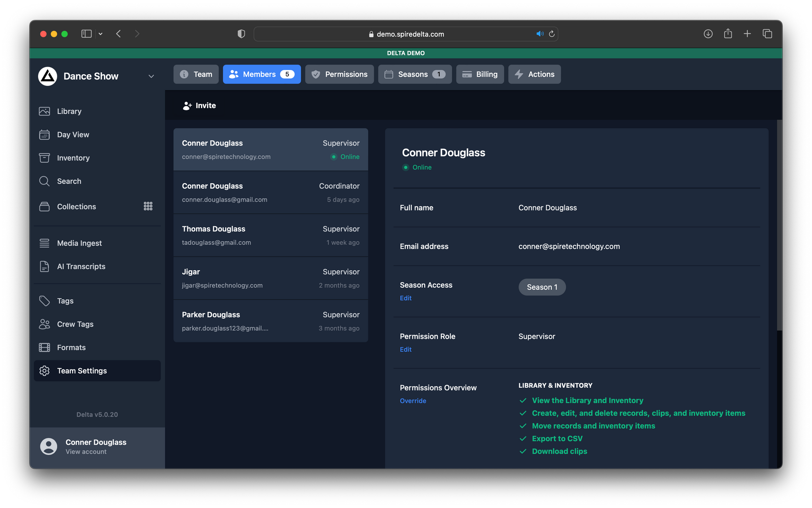This screenshot has height=508, width=812.
Task: Switch to the Billing tab
Action: 480,74
